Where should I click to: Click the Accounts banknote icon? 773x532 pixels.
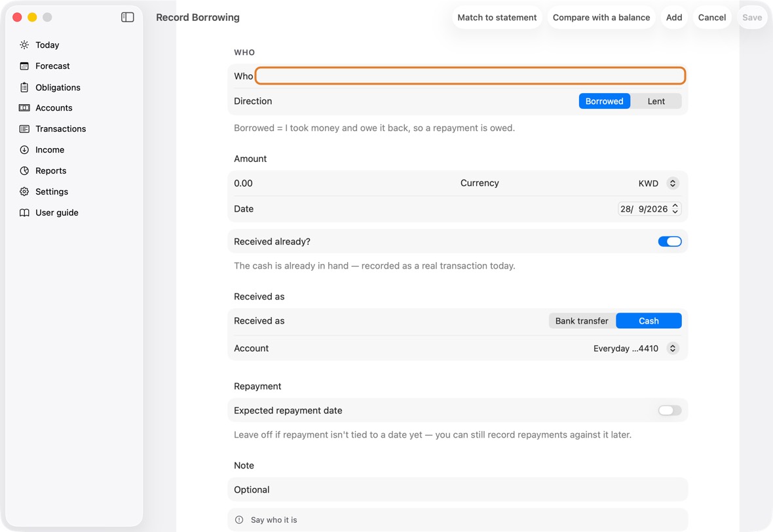click(x=24, y=108)
